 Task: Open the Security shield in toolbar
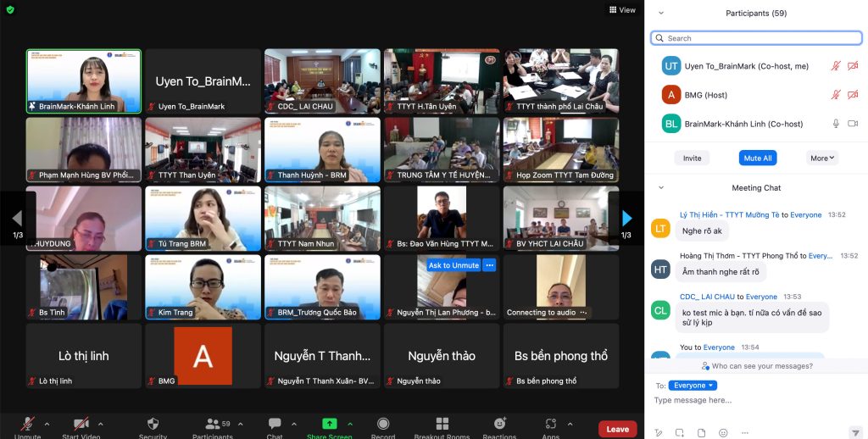click(x=153, y=424)
